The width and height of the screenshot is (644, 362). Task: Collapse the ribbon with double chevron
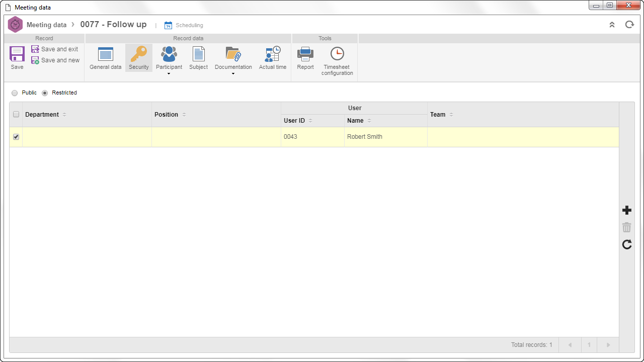click(612, 25)
